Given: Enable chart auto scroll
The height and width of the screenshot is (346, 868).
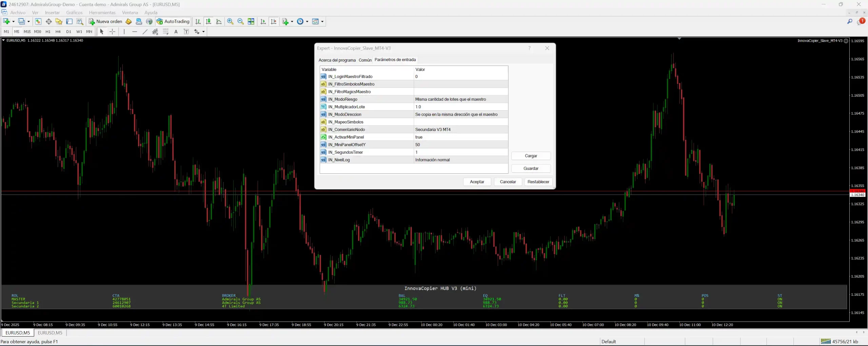Looking at the screenshot, I should pos(263,21).
